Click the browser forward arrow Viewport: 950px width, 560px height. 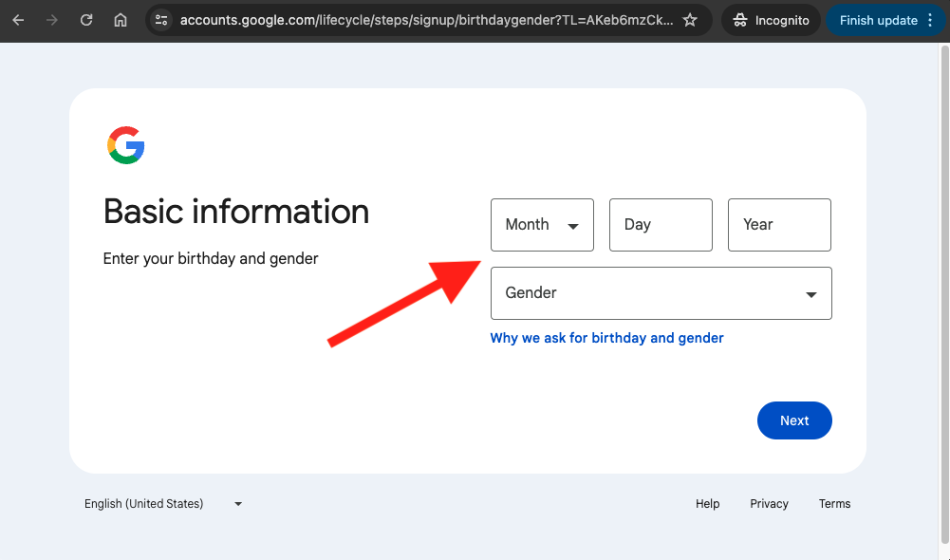(x=52, y=20)
